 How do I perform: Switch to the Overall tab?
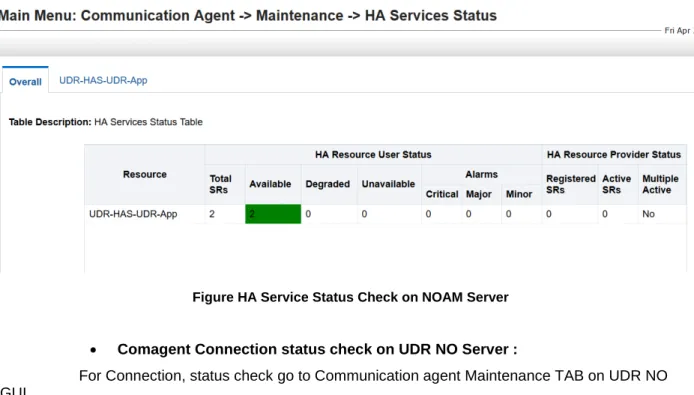pos(25,81)
